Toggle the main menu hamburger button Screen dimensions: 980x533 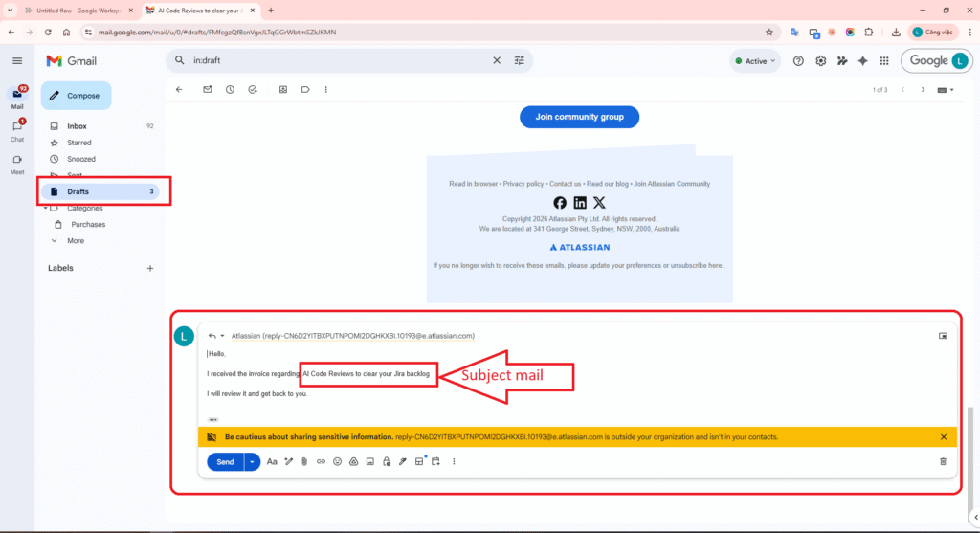[17, 60]
